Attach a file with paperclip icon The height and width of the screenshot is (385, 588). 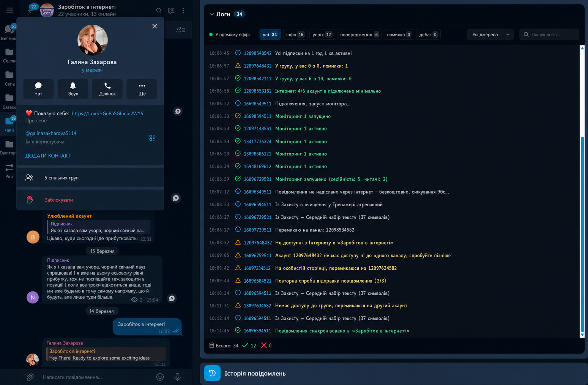(30, 377)
